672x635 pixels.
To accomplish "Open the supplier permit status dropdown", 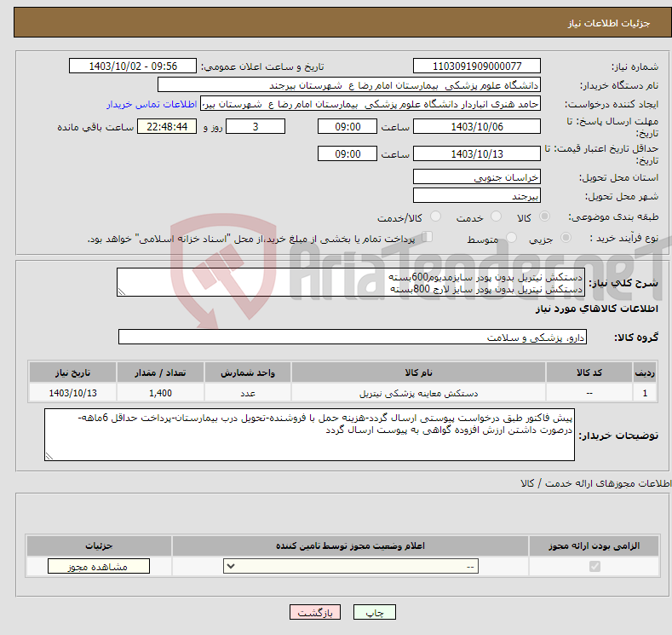I will coord(351,567).
